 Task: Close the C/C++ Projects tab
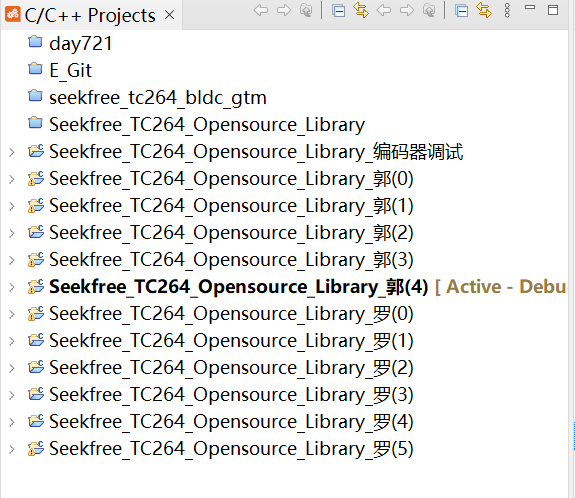click(169, 15)
